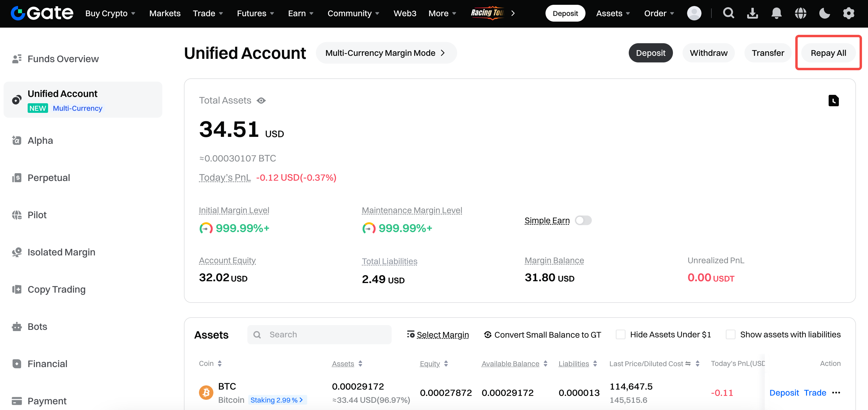
Task: Click the Repay All button
Action: pyautogui.click(x=828, y=53)
